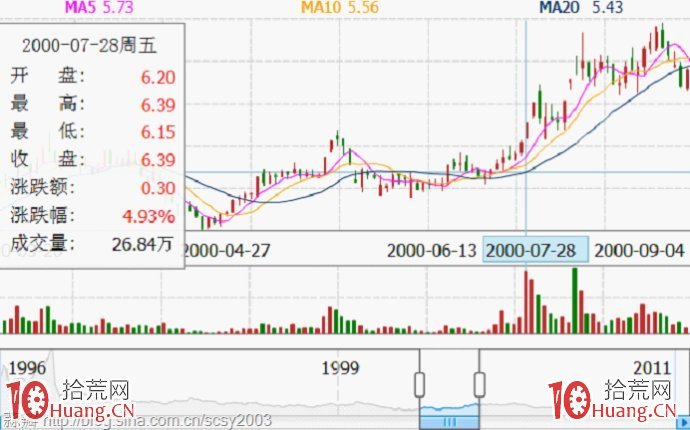Click the 2000-06-13 date label
The height and width of the screenshot is (430, 690).
[432, 250]
